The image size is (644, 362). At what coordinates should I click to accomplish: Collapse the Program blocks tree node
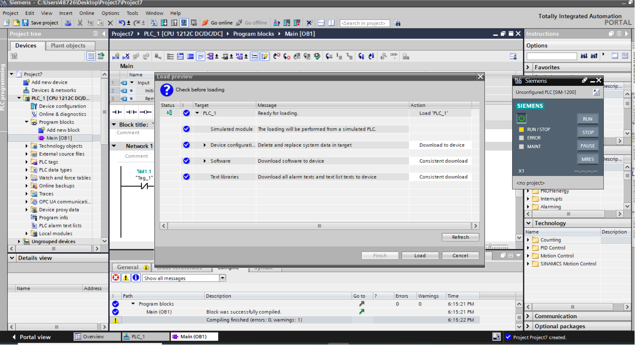pyautogui.click(x=26, y=122)
